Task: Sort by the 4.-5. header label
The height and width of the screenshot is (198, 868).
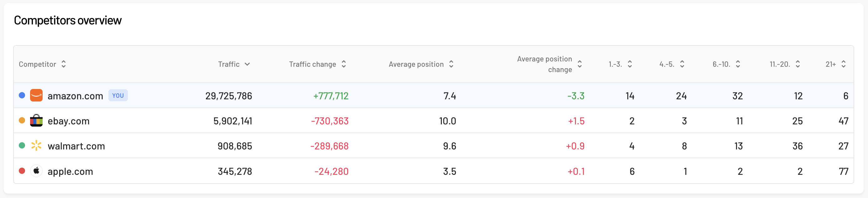Action: 667,64
